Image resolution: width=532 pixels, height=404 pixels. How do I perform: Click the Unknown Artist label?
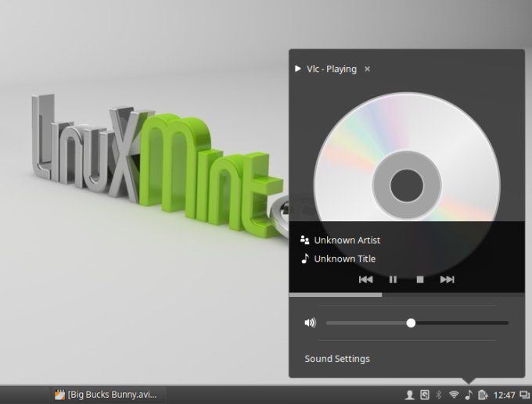(347, 241)
